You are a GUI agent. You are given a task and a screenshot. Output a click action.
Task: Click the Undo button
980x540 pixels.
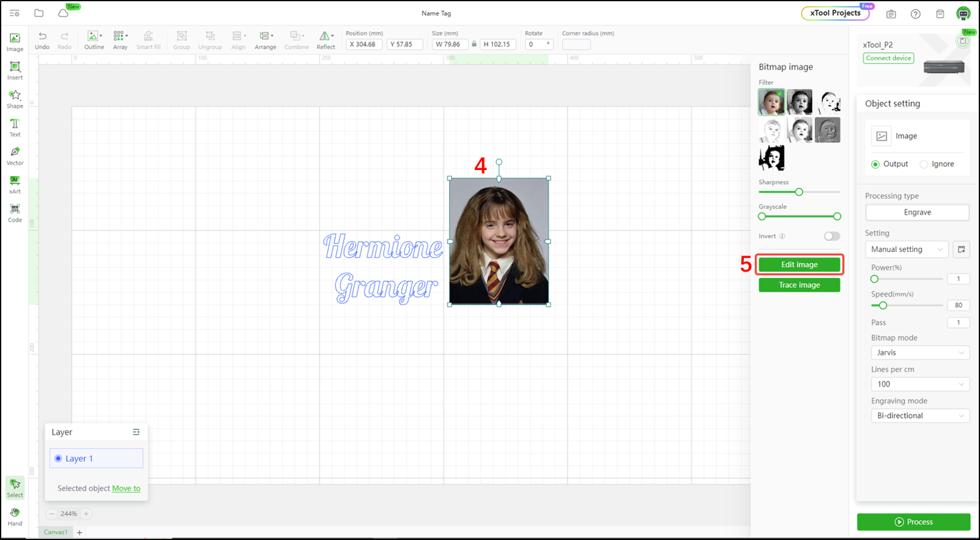coord(42,40)
